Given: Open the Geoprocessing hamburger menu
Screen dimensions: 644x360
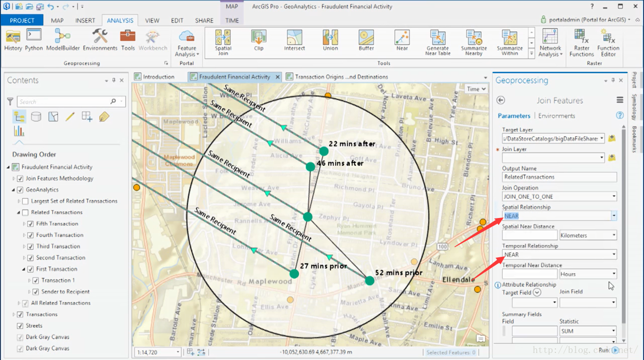Looking at the screenshot, I should point(620,100).
